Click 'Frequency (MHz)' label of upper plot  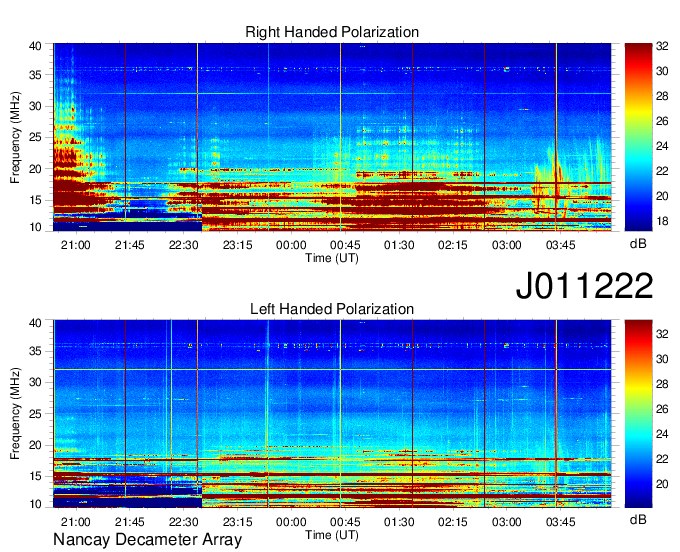[15, 137]
